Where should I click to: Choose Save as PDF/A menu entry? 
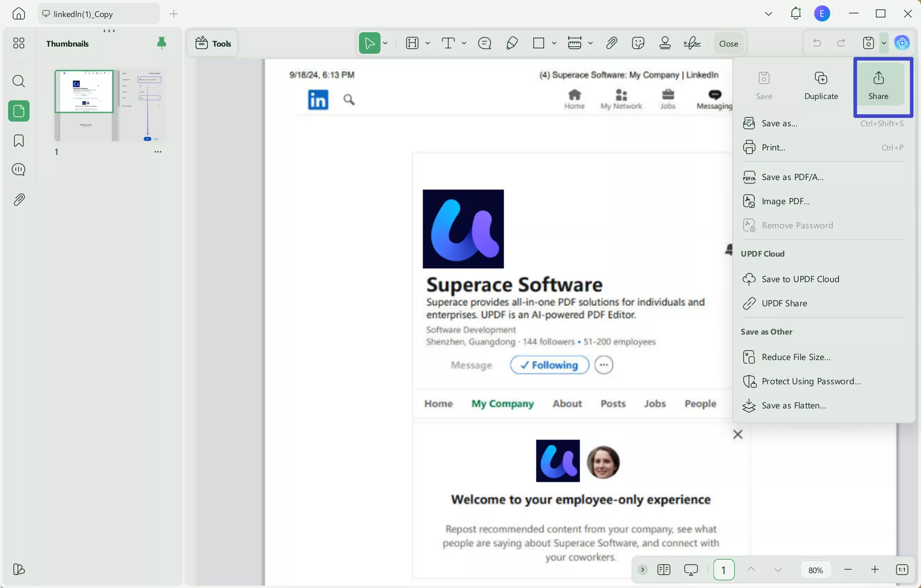792,177
